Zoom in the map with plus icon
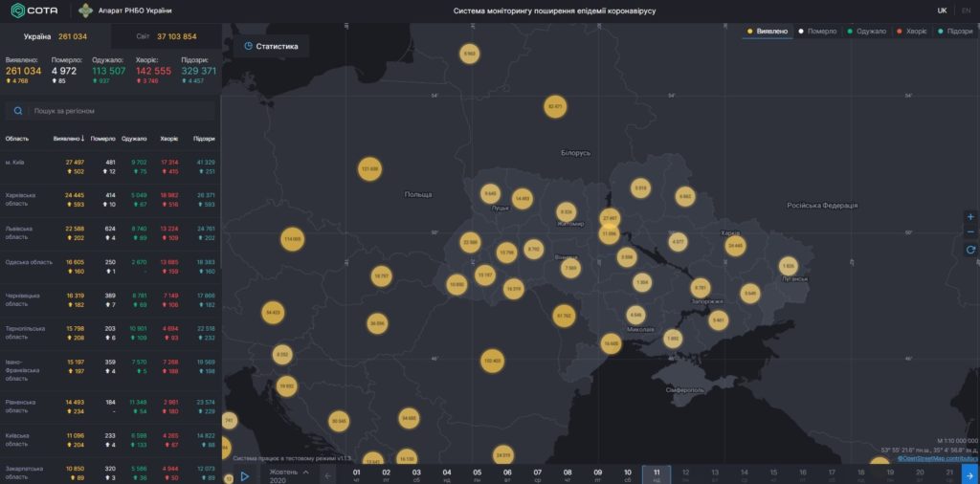980x484 pixels. [x=970, y=217]
